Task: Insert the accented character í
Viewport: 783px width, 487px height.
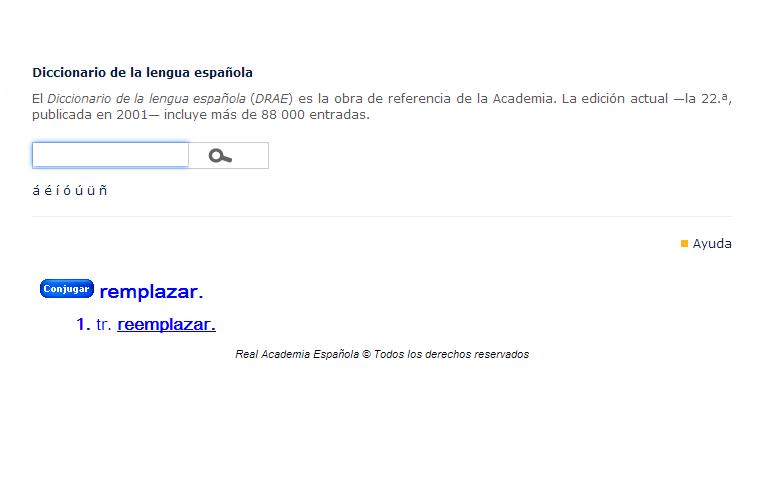Action: point(56,191)
